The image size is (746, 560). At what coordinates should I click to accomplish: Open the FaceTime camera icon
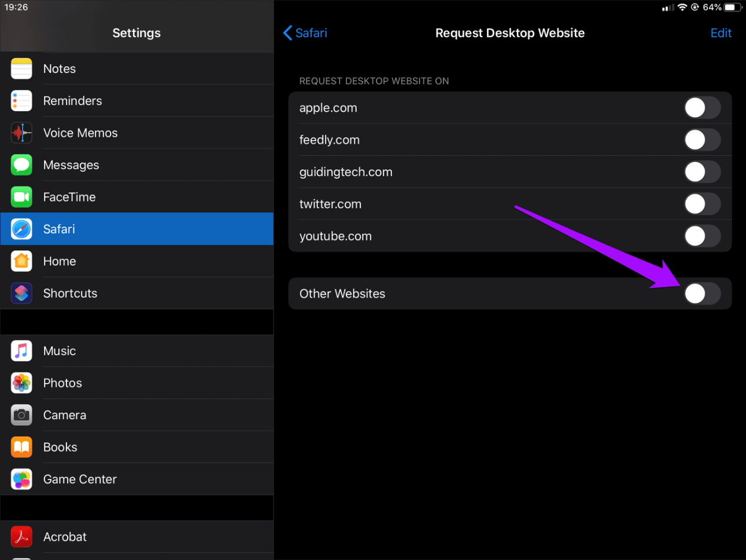pyautogui.click(x=21, y=197)
